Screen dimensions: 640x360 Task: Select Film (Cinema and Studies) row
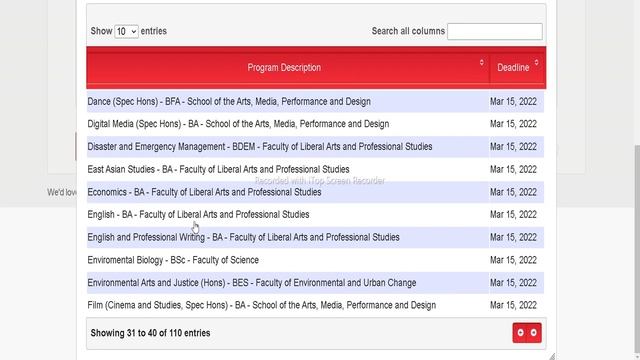[x=315, y=305]
